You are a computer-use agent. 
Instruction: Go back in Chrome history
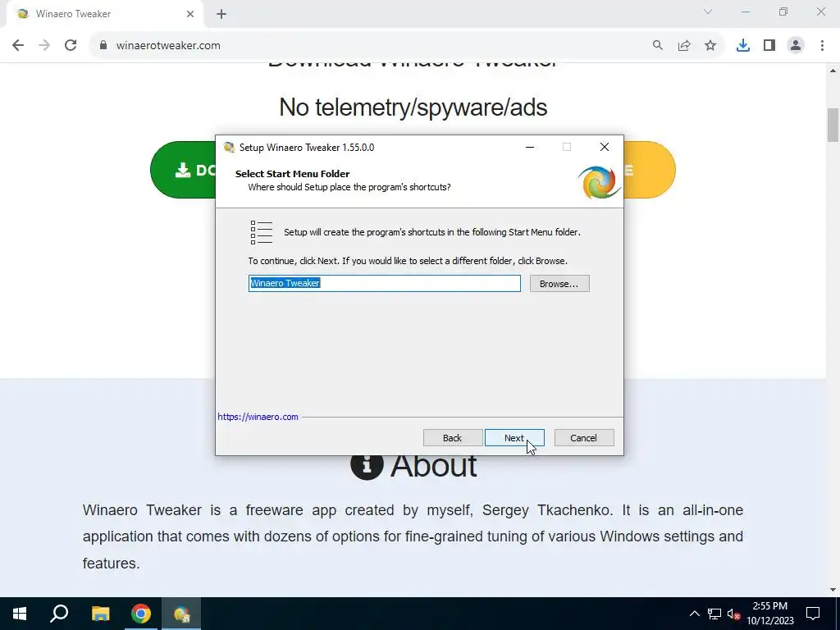pos(18,45)
